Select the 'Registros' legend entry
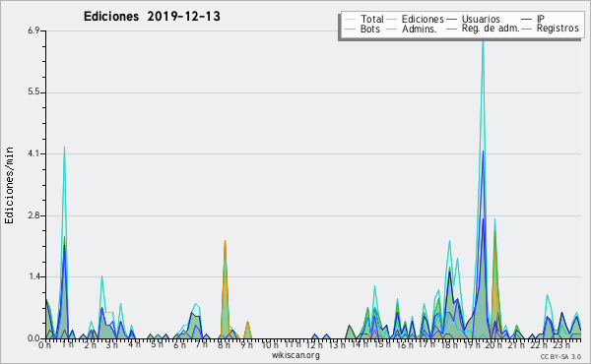The width and height of the screenshot is (591, 364). [x=558, y=29]
